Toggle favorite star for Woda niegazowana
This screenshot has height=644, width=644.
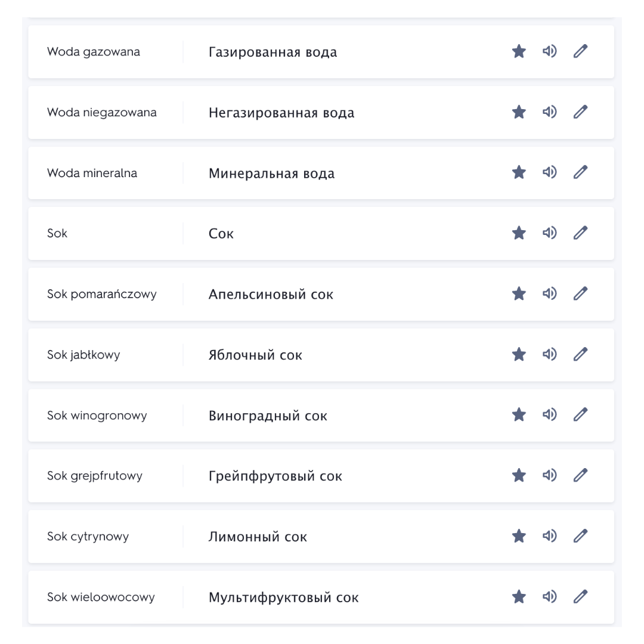[519, 112]
